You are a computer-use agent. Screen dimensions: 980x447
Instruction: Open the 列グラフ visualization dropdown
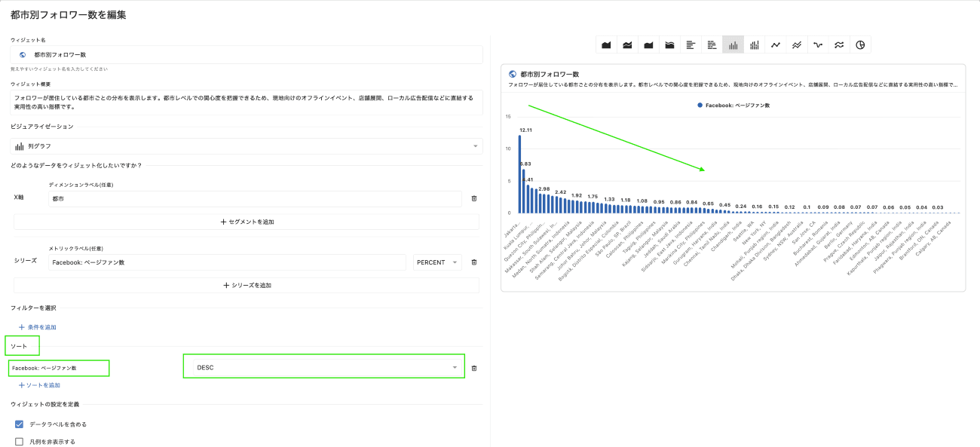click(247, 146)
